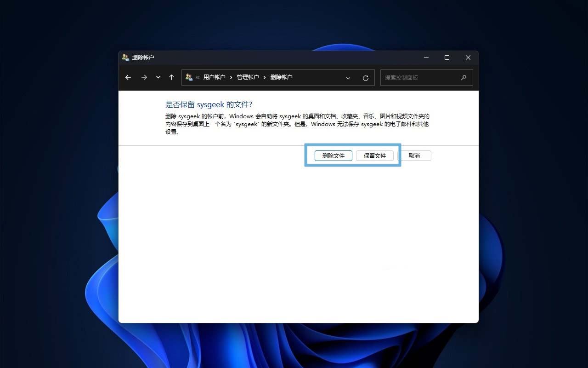The height and width of the screenshot is (368, 588).
Task: Open the chevron after 管理帐户 breadcrumb
Action: tap(265, 78)
